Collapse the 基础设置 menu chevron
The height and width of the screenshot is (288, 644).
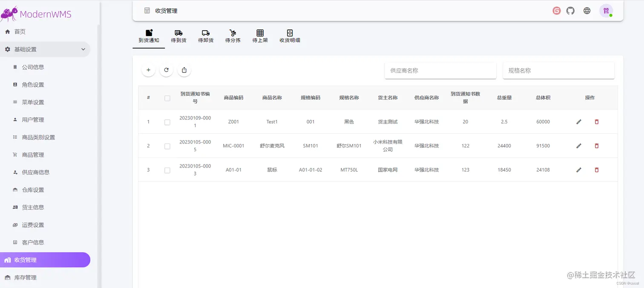click(83, 49)
